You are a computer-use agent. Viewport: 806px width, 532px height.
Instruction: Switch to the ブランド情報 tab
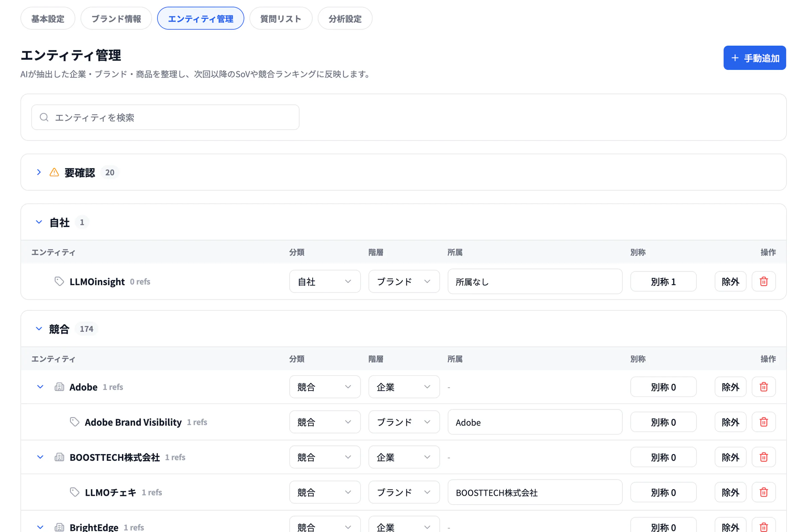(116, 18)
